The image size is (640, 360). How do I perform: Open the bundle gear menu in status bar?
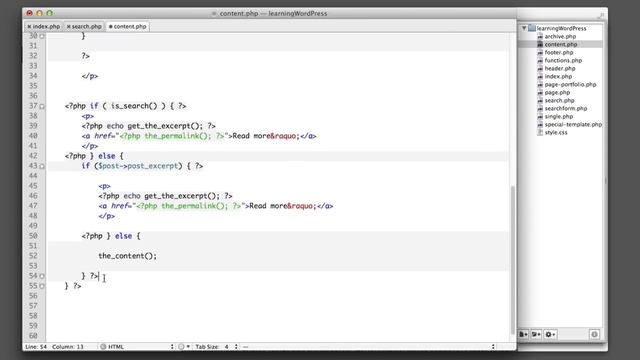tap(184, 347)
